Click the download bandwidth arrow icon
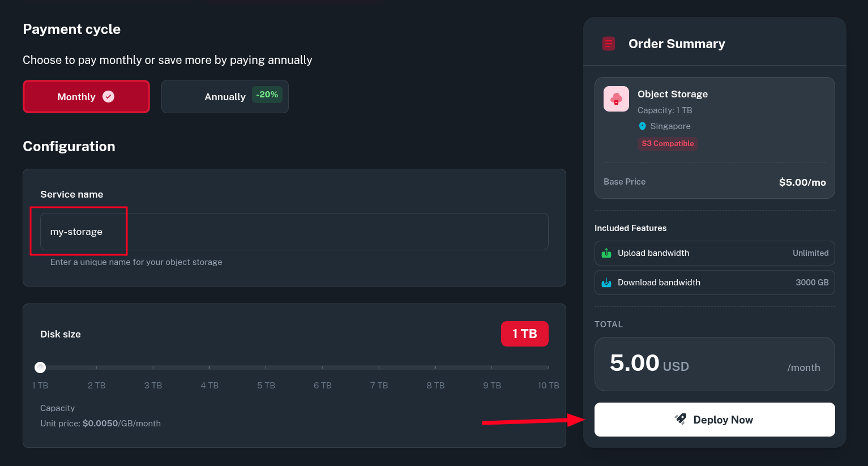Screen dimensions: 868x466 [x=606, y=283]
